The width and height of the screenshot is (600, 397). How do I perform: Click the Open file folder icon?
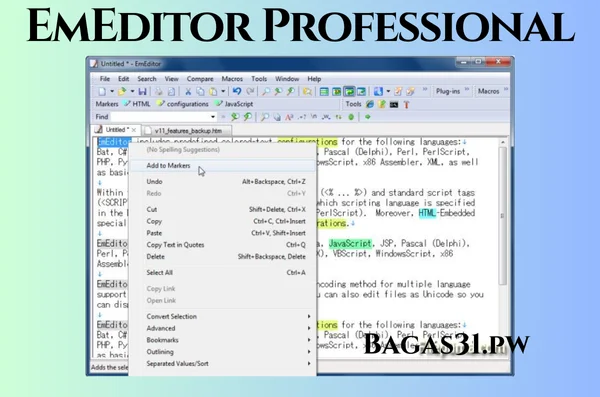[122, 91]
